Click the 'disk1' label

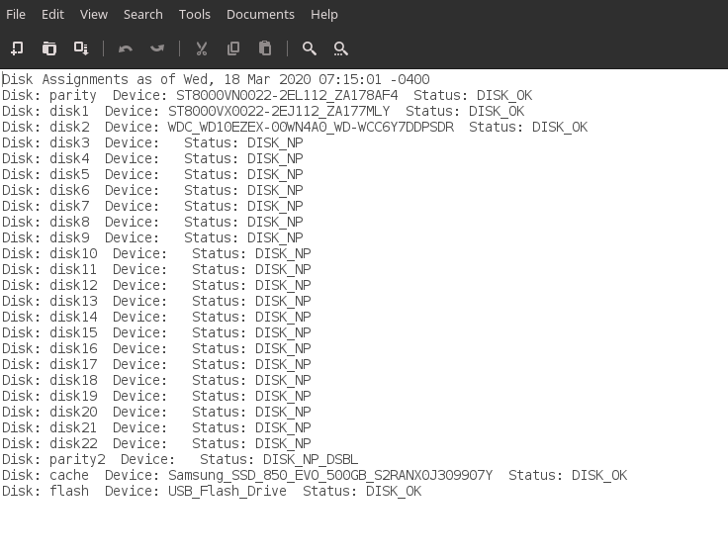pos(69,111)
